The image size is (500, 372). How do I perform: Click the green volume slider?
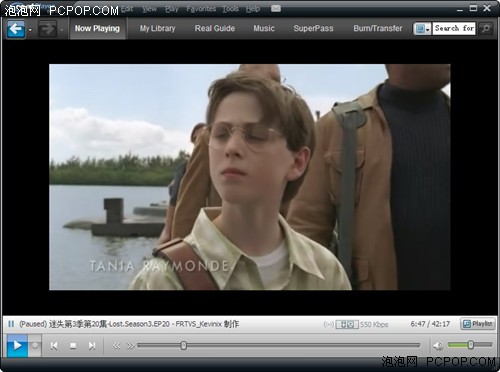point(470,345)
